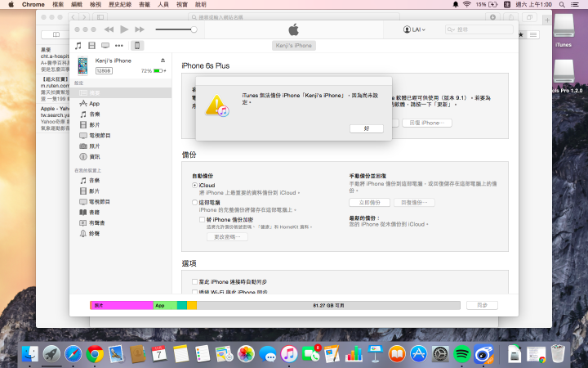Screen dimensions: 588x368
Task: Click the 回復 iPhone… button
Action: click(x=427, y=123)
